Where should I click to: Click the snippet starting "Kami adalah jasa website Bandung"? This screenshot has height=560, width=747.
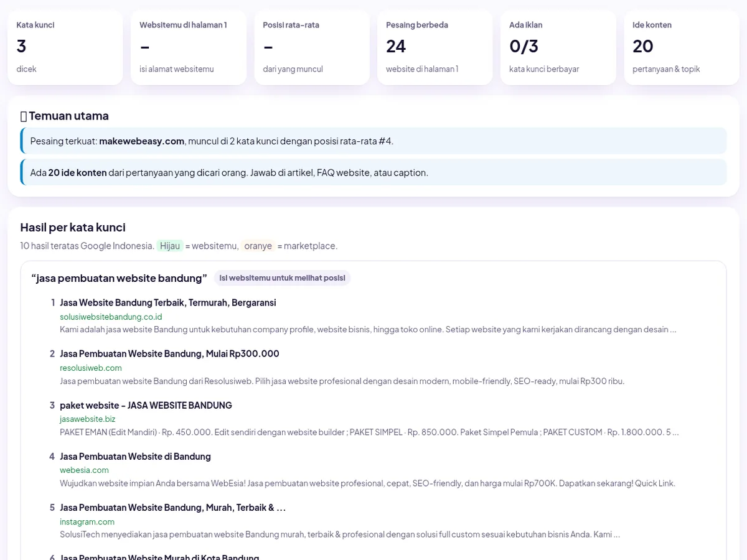click(x=368, y=330)
